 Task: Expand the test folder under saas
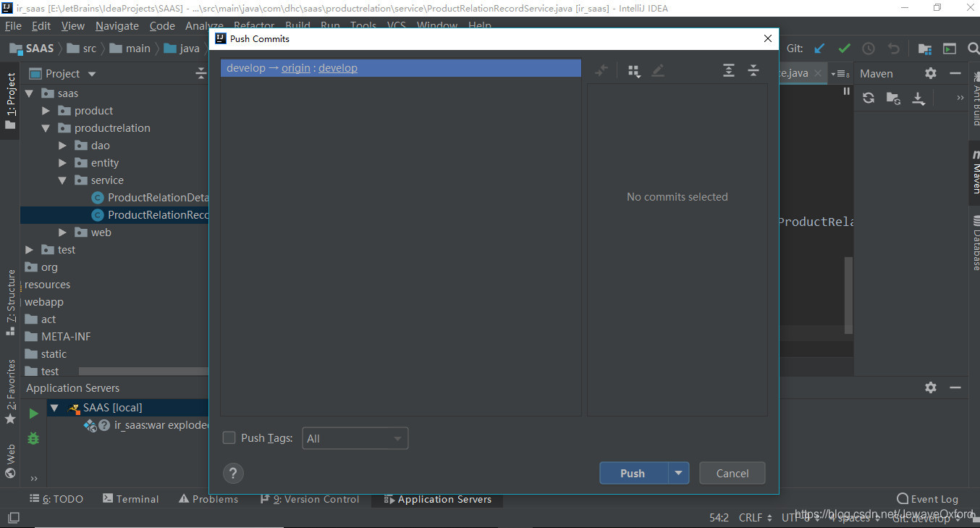point(29,250)
